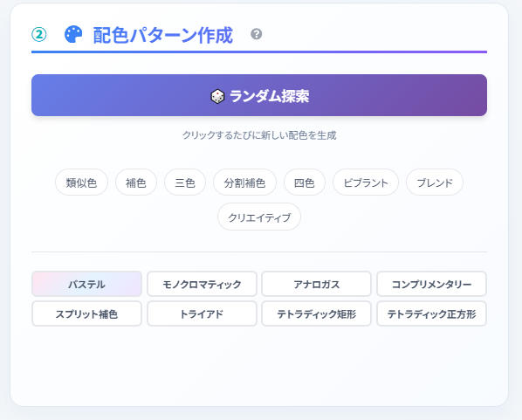Click the help question mark icon

257,34
